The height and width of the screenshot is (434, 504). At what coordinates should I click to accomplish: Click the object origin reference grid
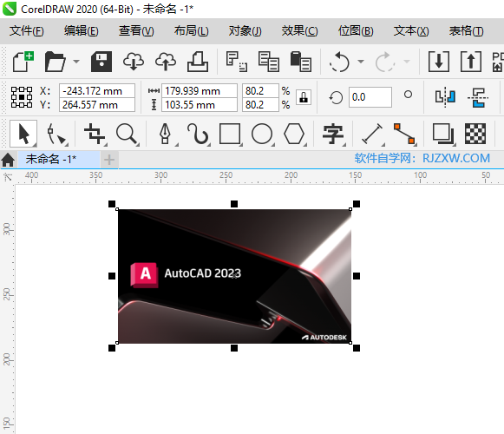[x=22, y=97]
